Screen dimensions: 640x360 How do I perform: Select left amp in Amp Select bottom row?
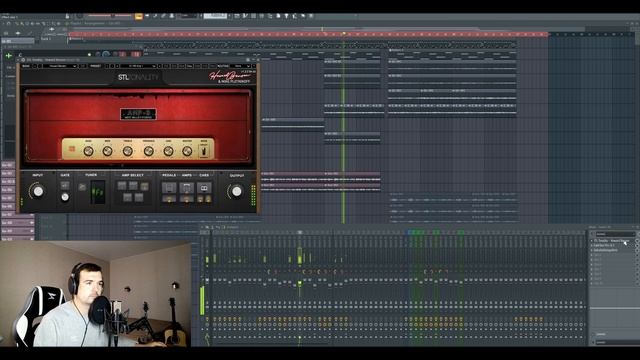(x=127, y=198)
